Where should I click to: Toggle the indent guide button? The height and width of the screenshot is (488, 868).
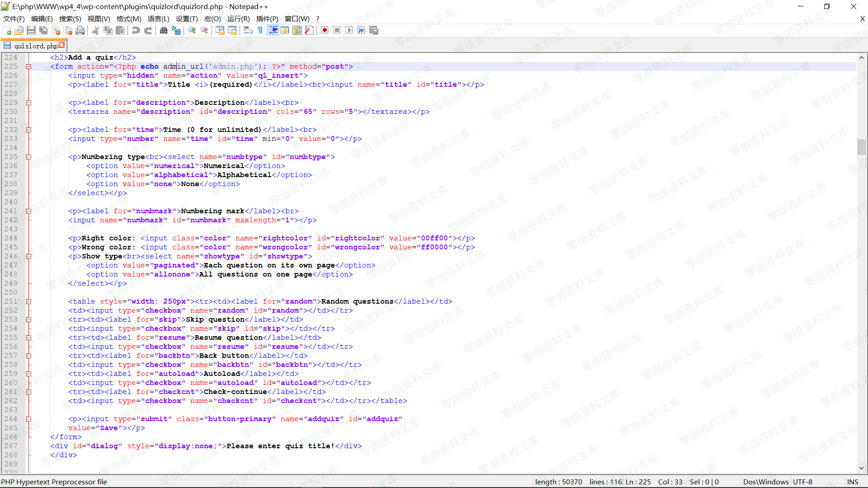click(273, 30)
